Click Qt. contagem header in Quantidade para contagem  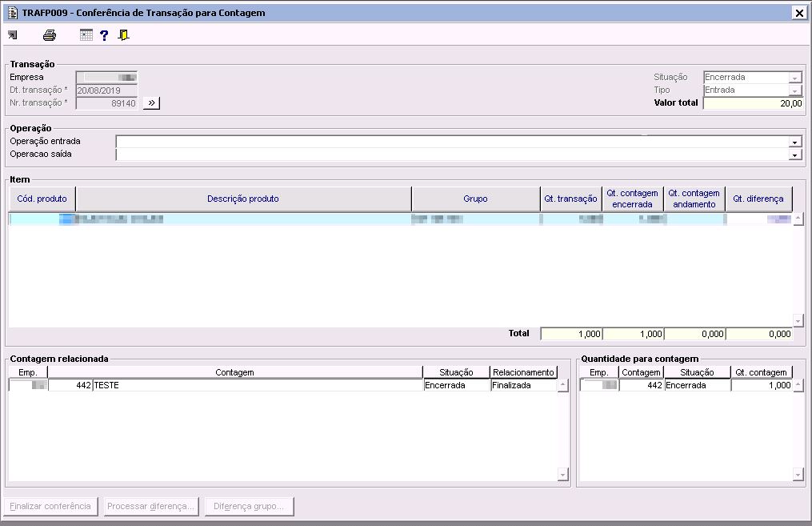[762, 372]
